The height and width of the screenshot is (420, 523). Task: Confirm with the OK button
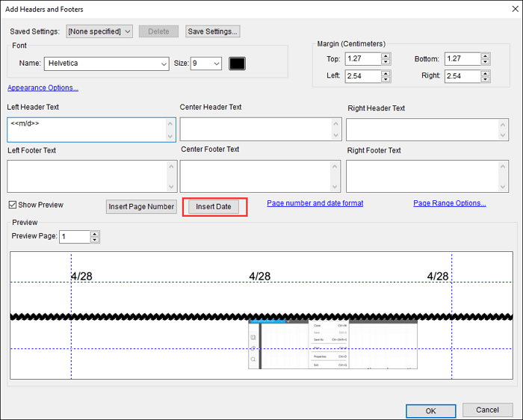[430, 411]
